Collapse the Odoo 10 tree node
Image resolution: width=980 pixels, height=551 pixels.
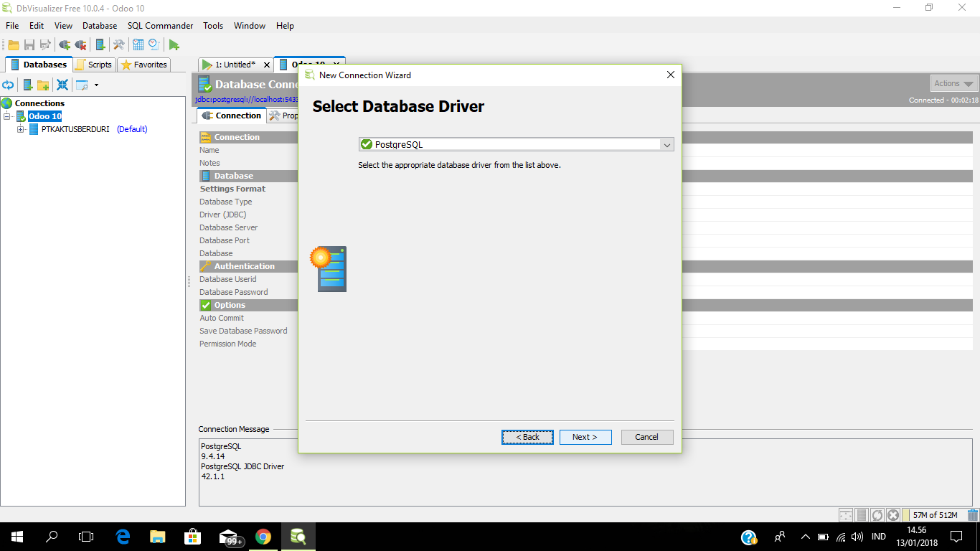tap(7, 116)
